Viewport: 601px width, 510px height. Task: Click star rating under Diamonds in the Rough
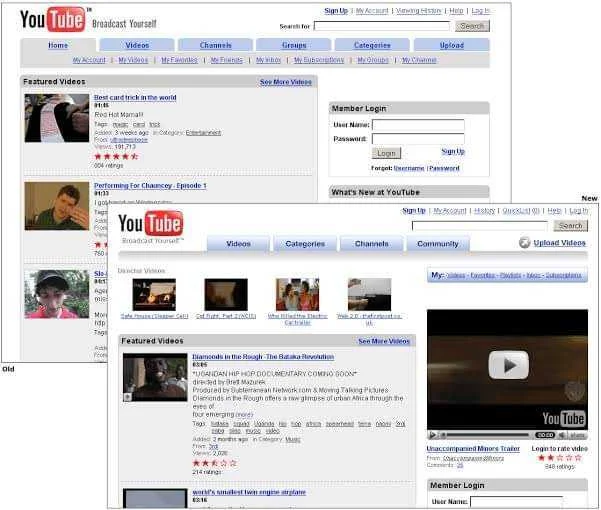(x=214, y=463)
